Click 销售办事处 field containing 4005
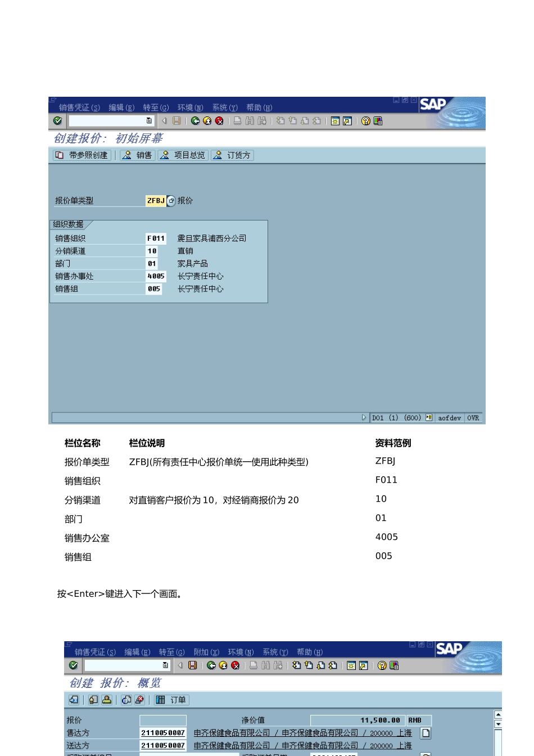 [156, 276]
